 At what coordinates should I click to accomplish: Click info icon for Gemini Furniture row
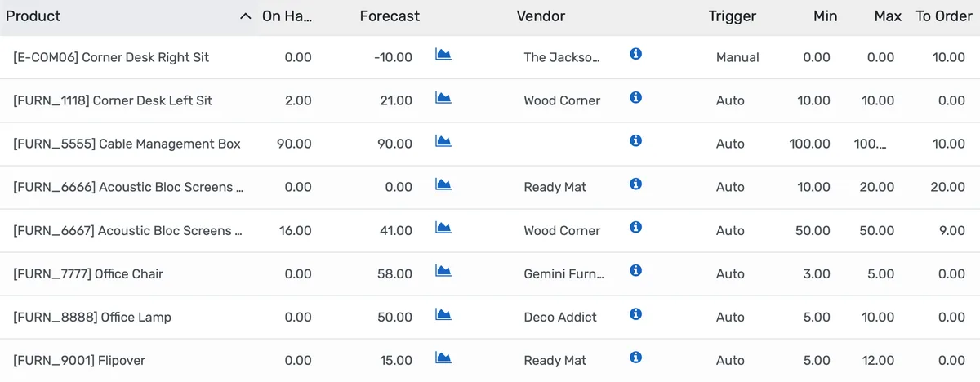(x=636, y=271)
